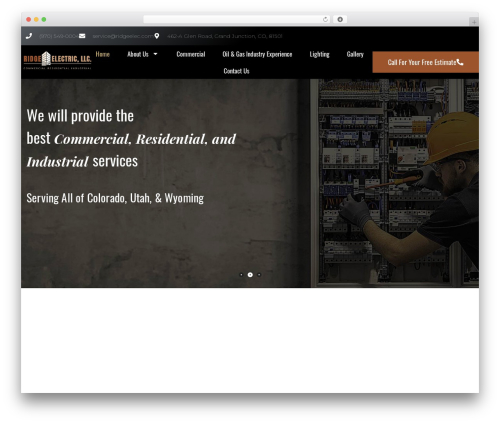
Task: Open the Home menu item
Action: 103,54
